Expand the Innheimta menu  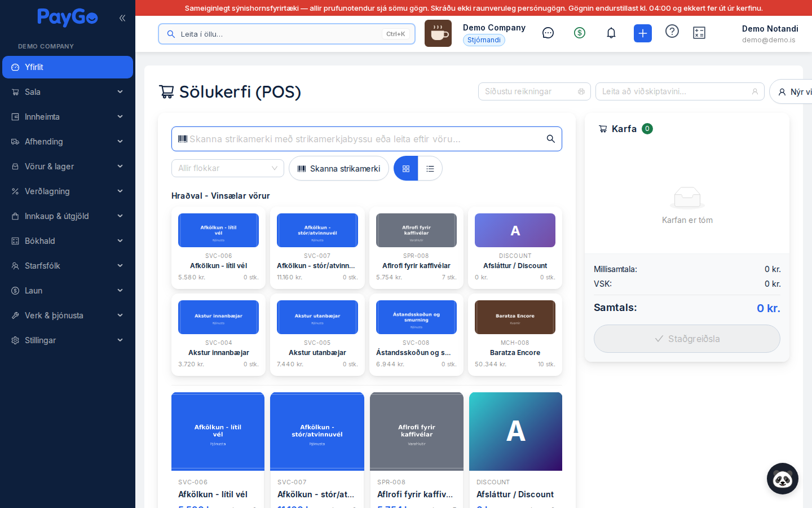tap(68, 117)
